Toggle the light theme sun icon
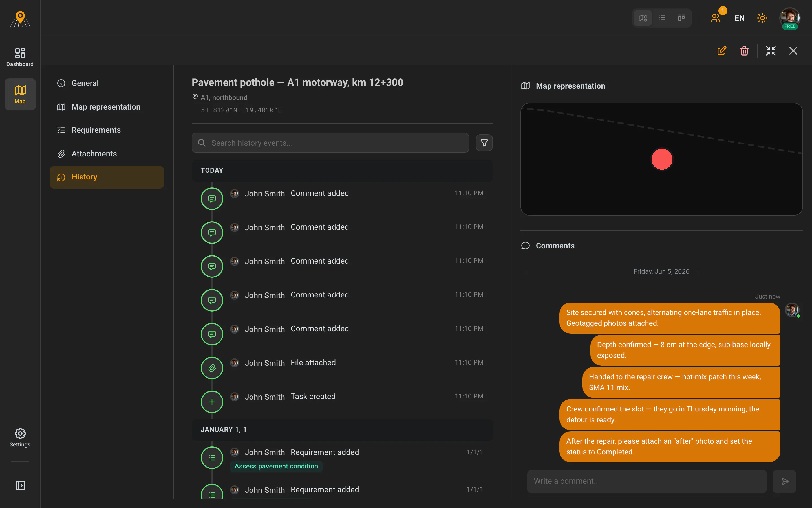This screenshot has width=812, height=508. click(762, 18)
